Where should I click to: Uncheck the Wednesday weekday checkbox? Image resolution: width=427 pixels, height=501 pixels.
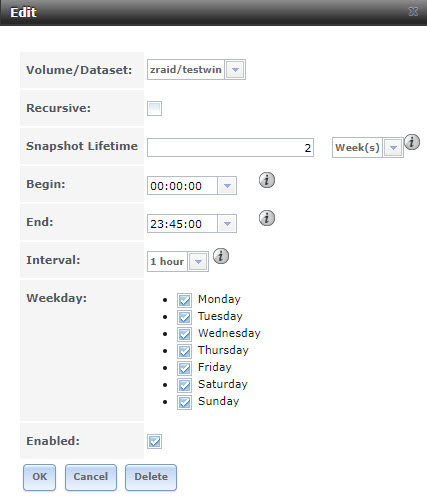coord(184,334)
